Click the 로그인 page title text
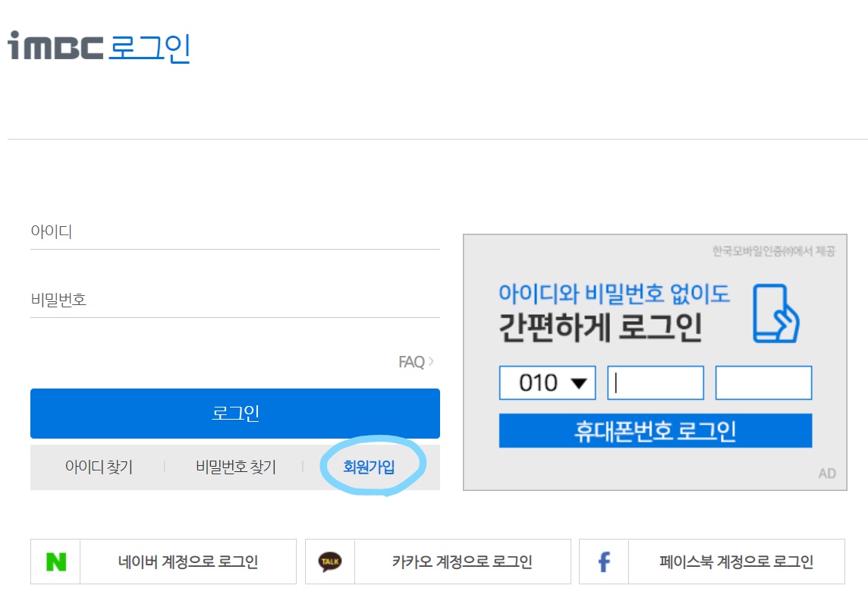868x601 pixels. (149, 47)
